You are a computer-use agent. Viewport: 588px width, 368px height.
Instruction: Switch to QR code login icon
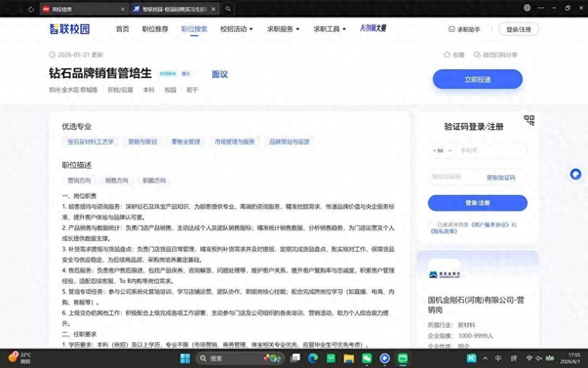click(x=529, y=120)
